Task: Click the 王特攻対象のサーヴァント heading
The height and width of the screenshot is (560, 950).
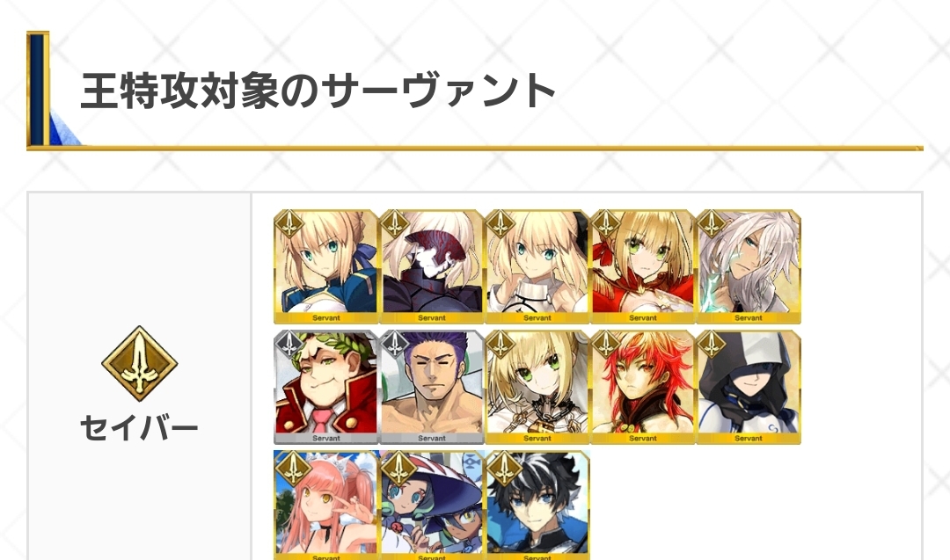Action: tap(318, 91)
